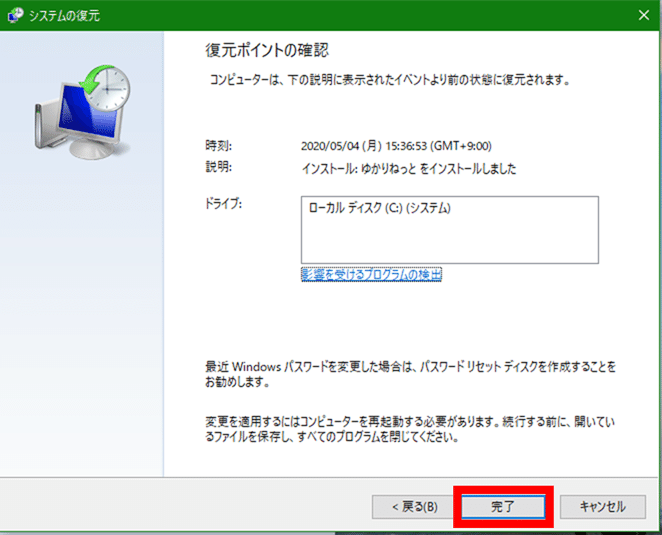The height and width of the screenshot is (535, 662).
Task: Close the システムの復元 window
Action: point(644,15)
